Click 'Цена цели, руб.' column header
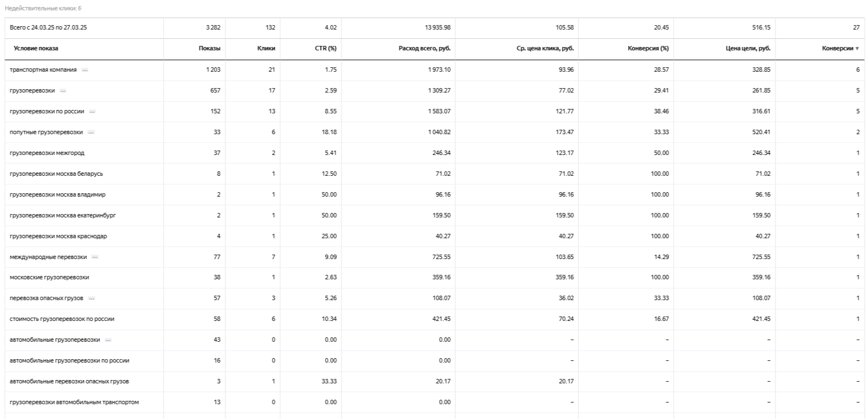The height and width of the screenshot is (419, 868). pos(748,48)
